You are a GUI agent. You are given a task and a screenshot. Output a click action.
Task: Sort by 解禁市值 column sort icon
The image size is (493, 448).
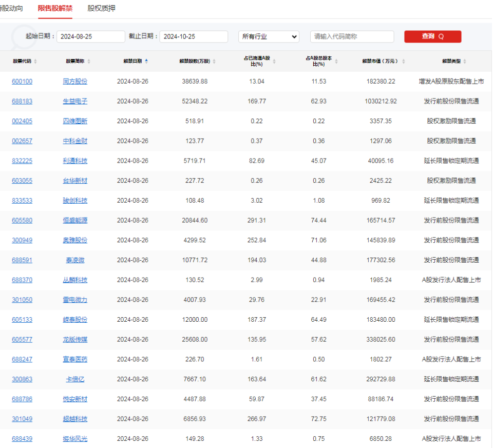(404, 61)
